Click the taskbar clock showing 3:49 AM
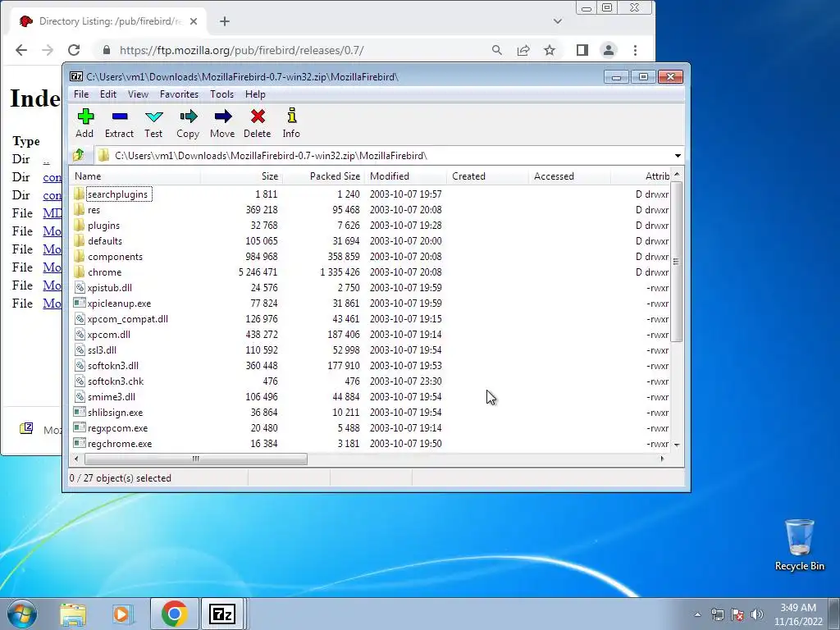The height and width of the screenshot is (630, 840). pos(798,614)
